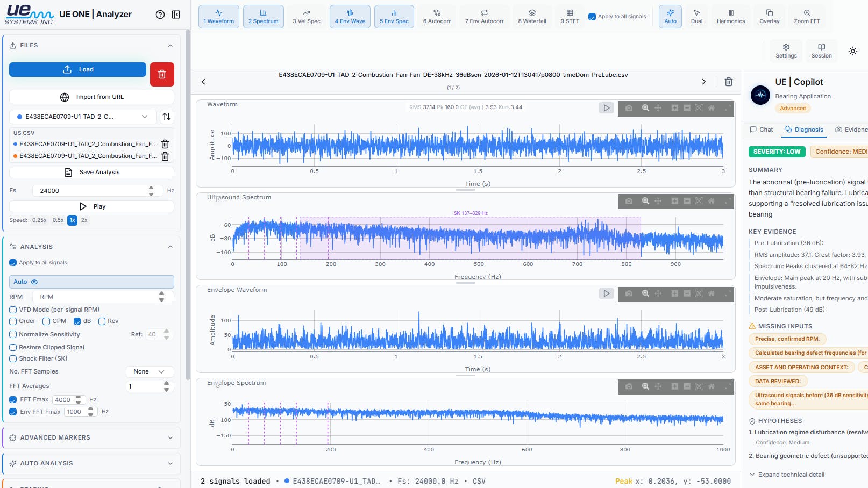
Task: Play the Envelope Waveform audio
Action: [607, 293]
